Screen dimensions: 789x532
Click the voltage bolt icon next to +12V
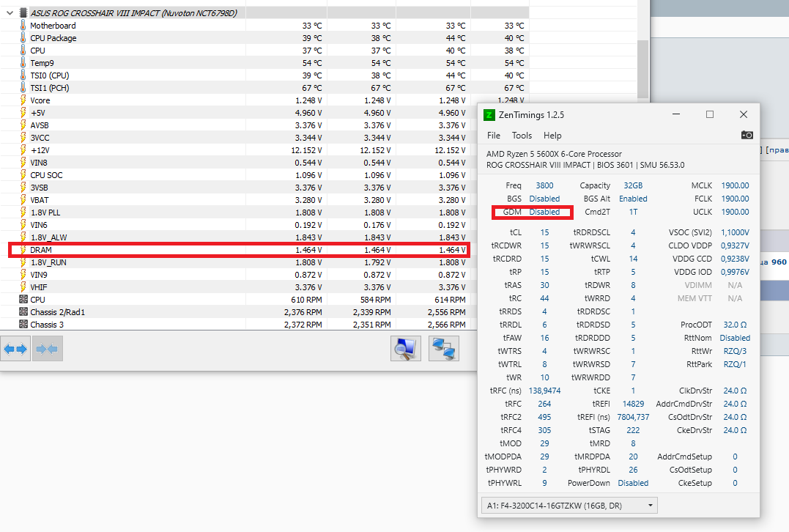point(23,150)
